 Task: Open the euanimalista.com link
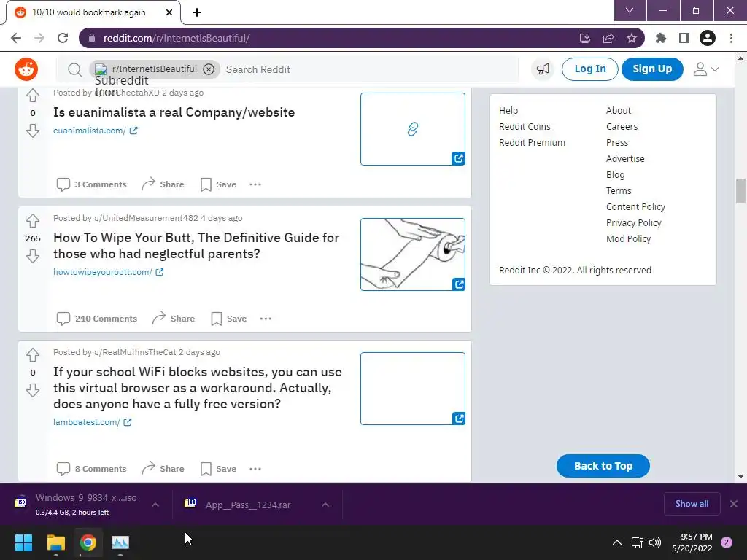click(x=96, y=131)
